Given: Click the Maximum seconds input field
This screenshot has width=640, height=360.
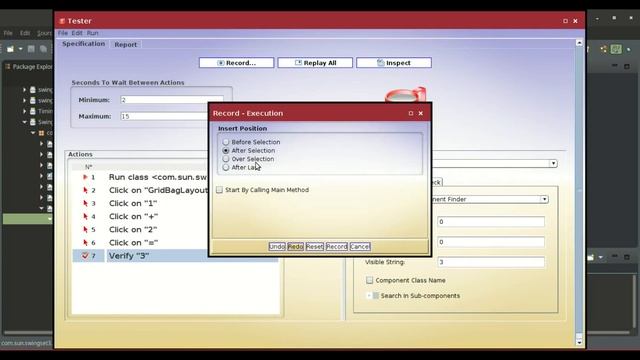Looking at the screenshot, I should click(172, 116).
